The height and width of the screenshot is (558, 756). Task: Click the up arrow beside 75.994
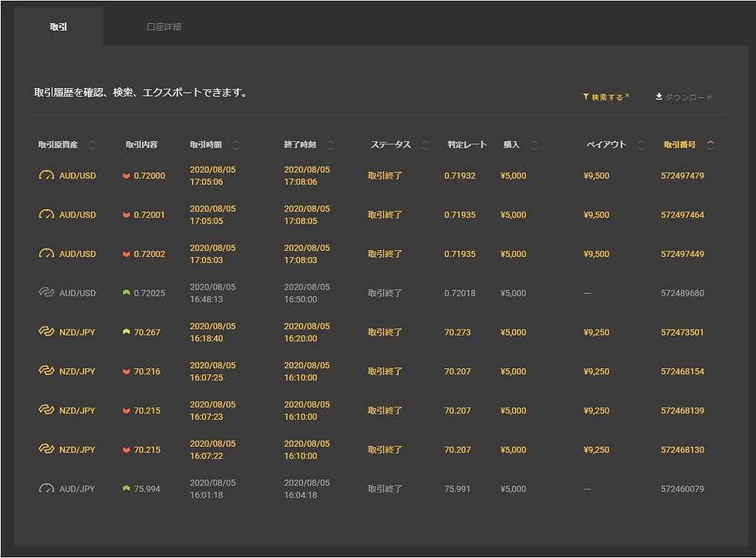(127, 489)
